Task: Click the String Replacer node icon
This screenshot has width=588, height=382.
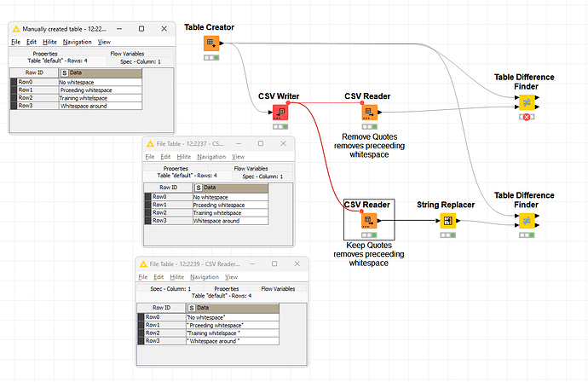Action: [x=447, y=222]
